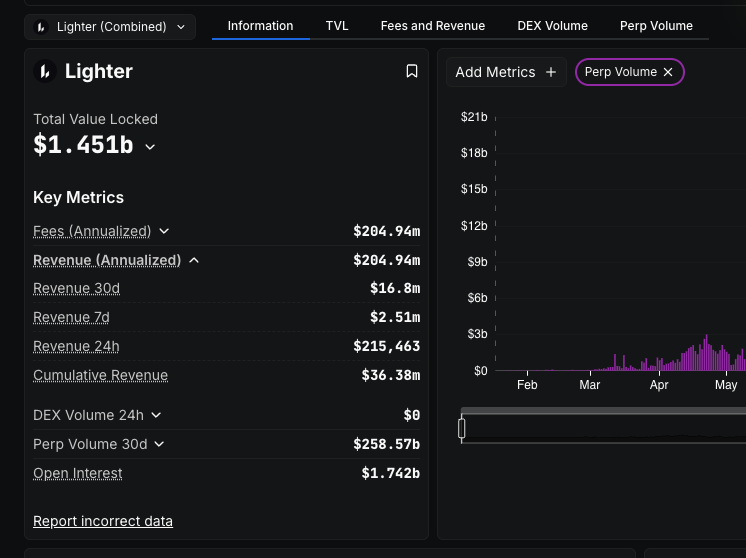
Task: Open the Fees and Revenue tab
Action: pyautogui.click(x=432, y=26)
